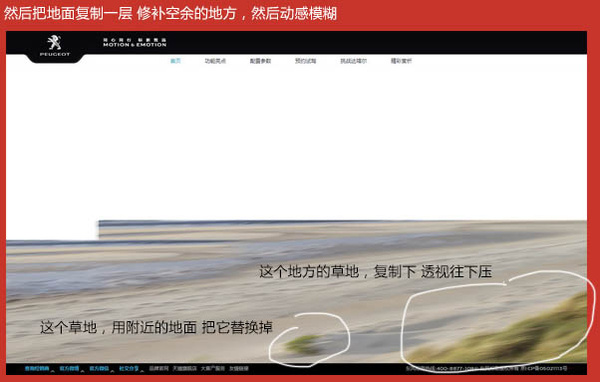Click the ICP record number in footer

pos(545,369)
